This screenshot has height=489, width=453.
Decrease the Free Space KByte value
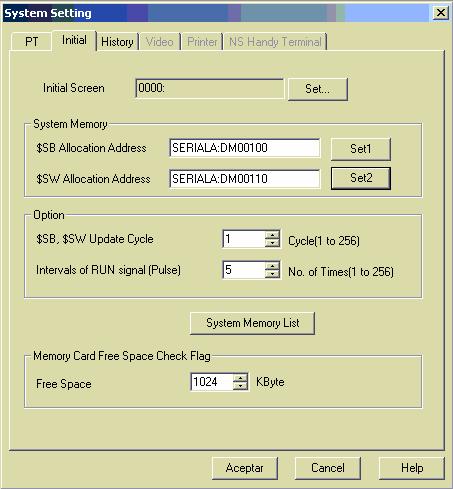(x=240, y=386)
